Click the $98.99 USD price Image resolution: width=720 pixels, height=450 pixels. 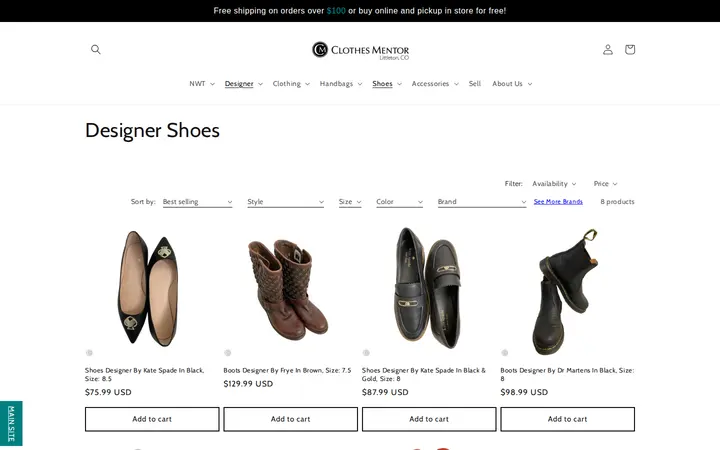pyautogui.click(x=524, y=392)
